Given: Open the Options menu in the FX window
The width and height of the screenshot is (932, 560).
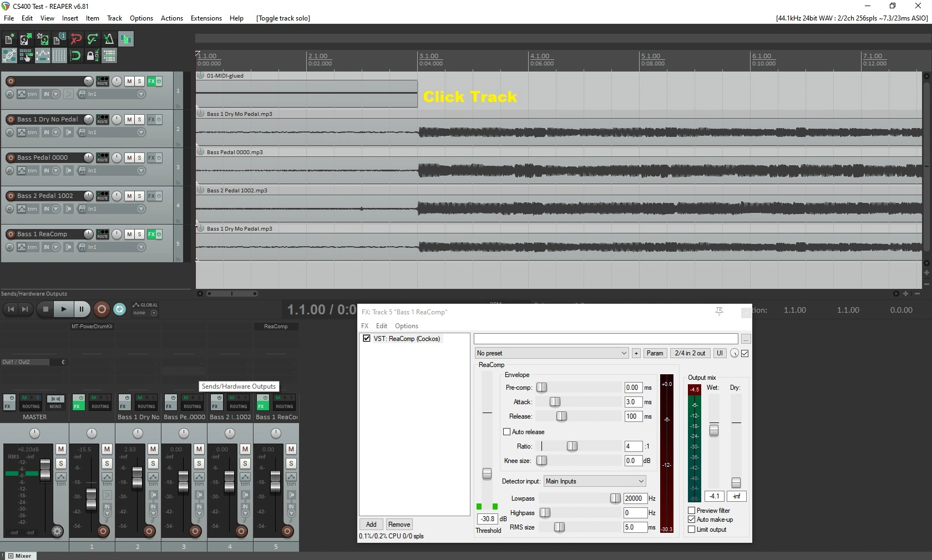Looking at the screenshot, I should [x=407, y=326].
